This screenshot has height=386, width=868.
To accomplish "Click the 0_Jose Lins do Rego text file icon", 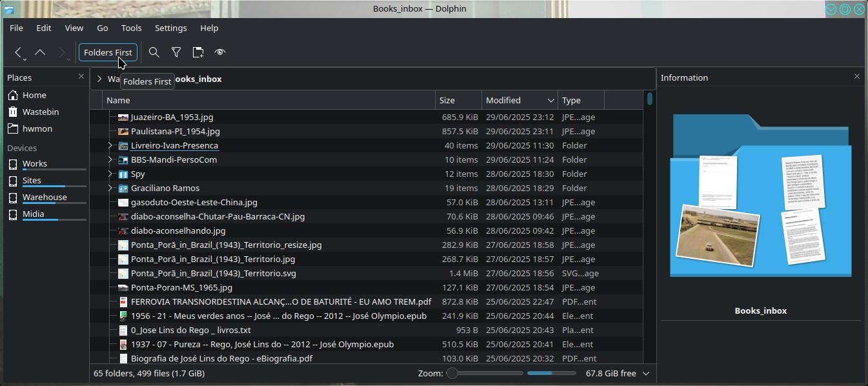I will click(123, 330).
